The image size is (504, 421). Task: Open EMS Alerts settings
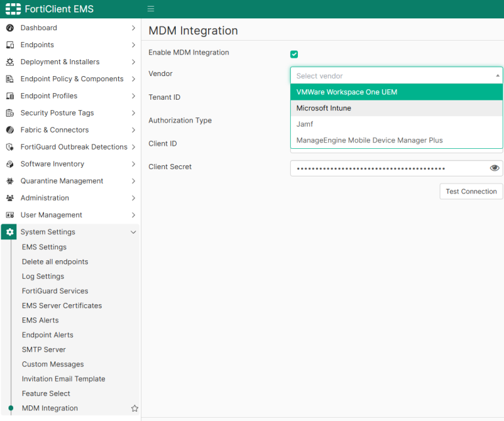40,321
